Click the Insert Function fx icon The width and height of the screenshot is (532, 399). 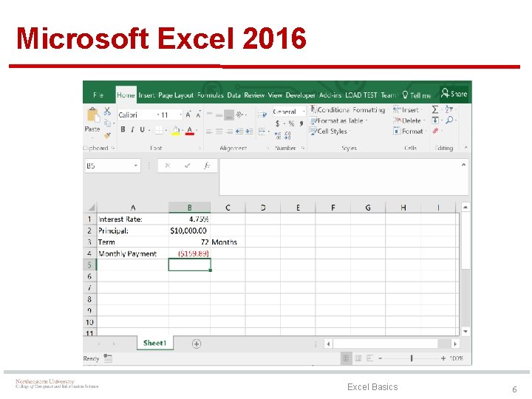207,166
